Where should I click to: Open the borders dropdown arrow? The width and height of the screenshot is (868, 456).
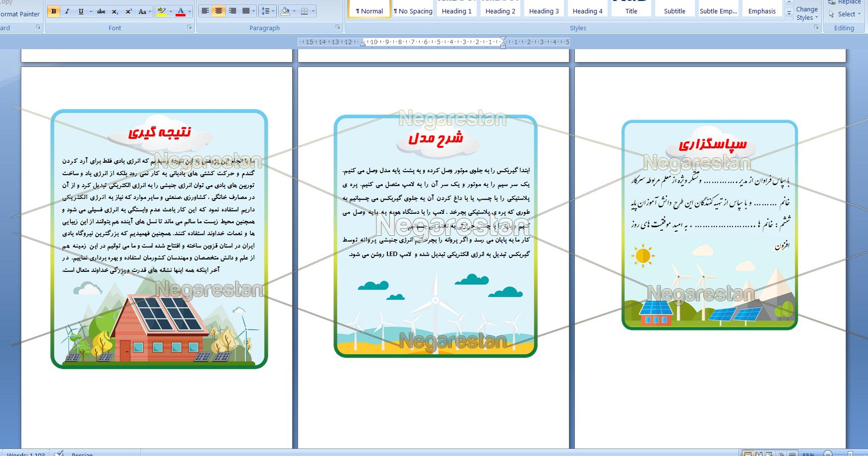[x=313, y=11]
